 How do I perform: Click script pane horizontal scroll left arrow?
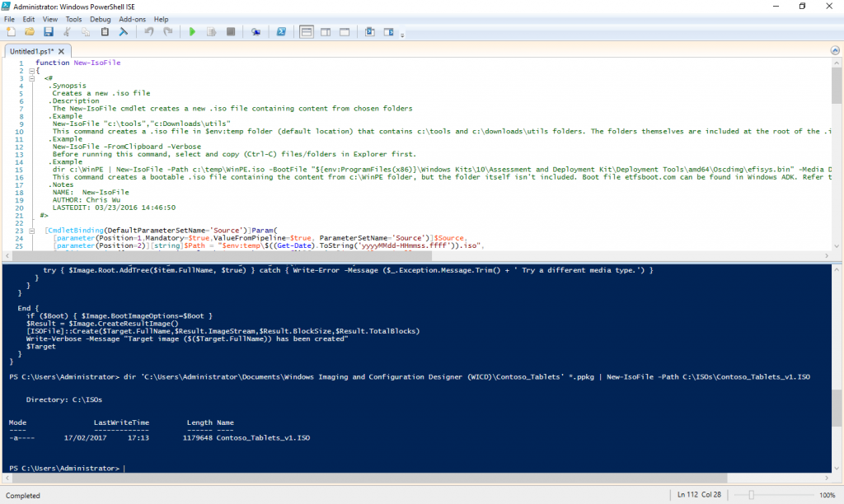pos(7,256)
